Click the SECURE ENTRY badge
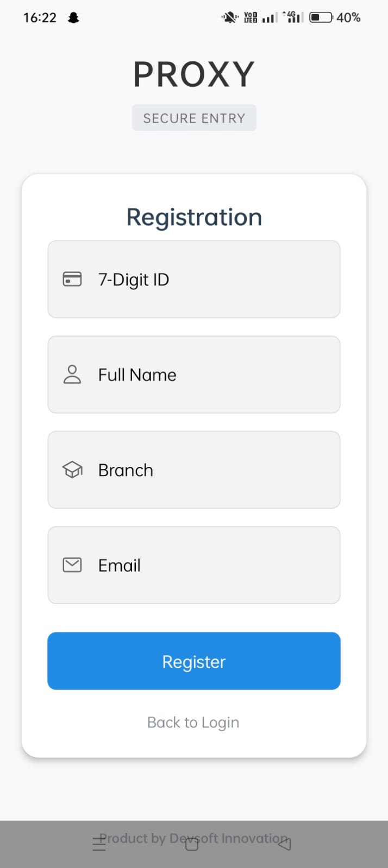 [194, 118]
